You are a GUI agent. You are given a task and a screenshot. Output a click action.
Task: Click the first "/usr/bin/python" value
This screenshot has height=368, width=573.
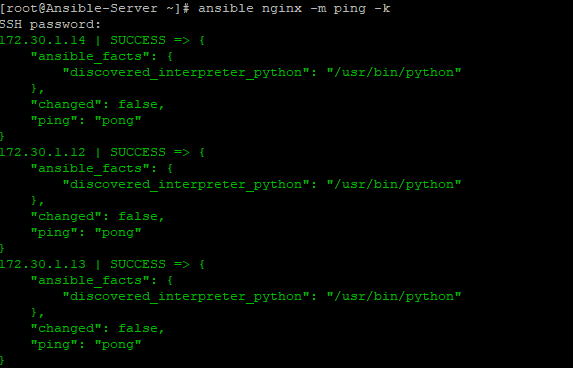click(394, 72)
